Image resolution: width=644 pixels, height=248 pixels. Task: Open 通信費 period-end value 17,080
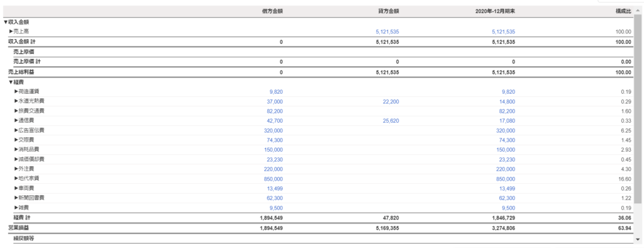(x=507, y=121)
